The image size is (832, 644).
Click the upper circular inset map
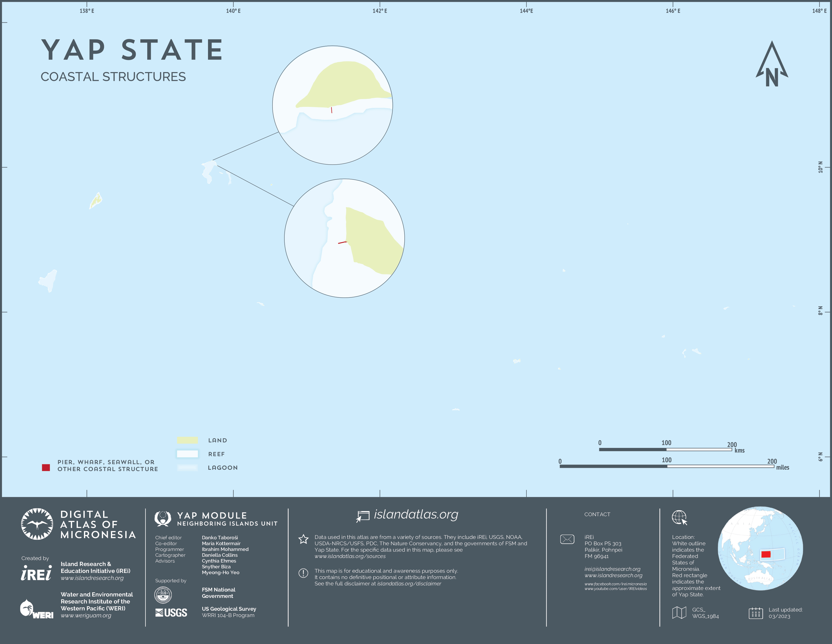click(x=332, y=105)
